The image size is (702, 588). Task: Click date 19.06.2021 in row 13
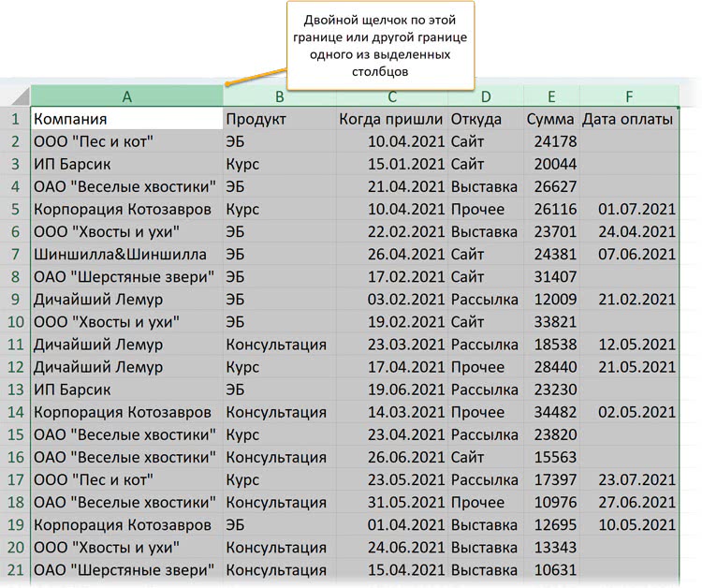(x=392, y=390)
